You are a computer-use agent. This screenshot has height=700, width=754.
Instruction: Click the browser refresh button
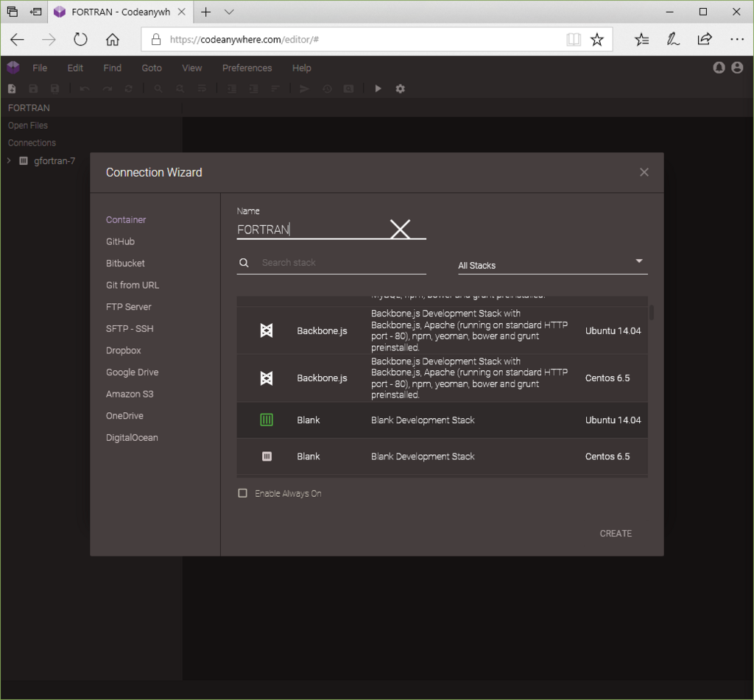[80, 40]
